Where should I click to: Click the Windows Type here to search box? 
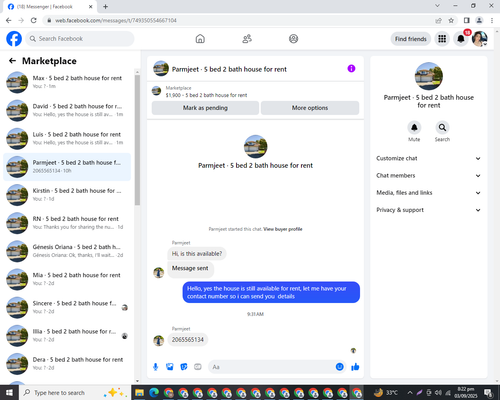point(75,393)
